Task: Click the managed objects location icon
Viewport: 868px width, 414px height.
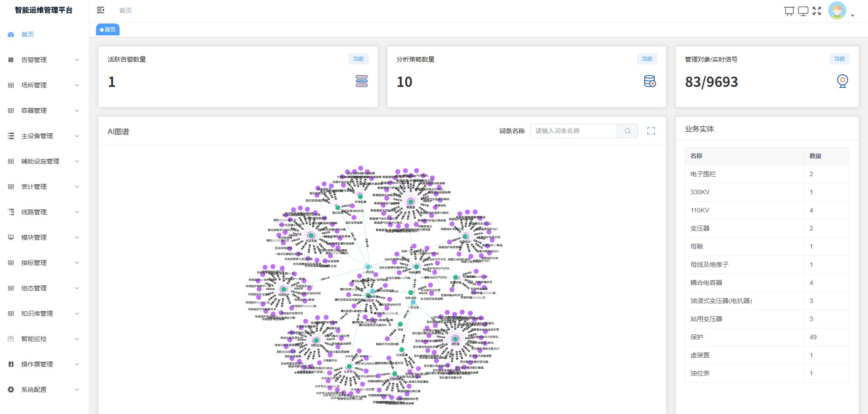Action: point(842,81)
